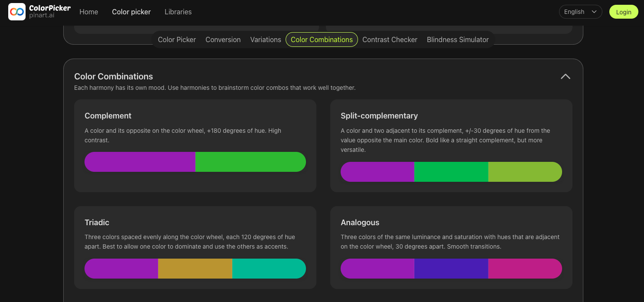Open the Variations tab
The width and height of the screenshot is (644, 302).
tap(266, 39)
